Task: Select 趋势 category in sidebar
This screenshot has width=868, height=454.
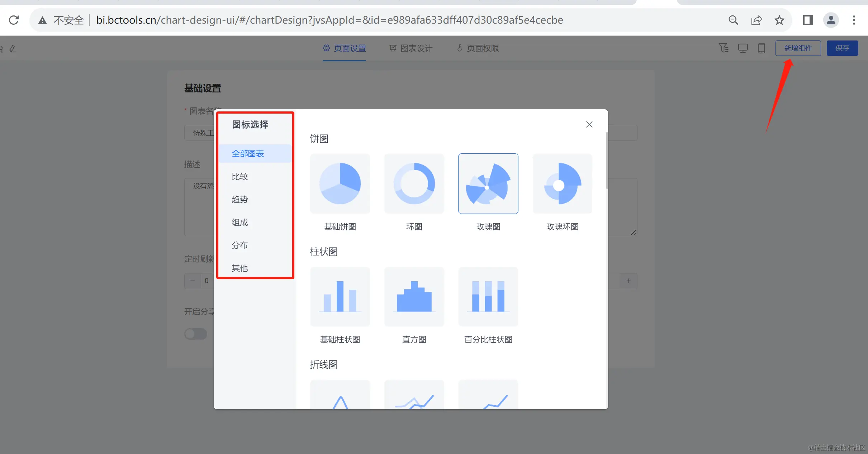Action: 240,199
